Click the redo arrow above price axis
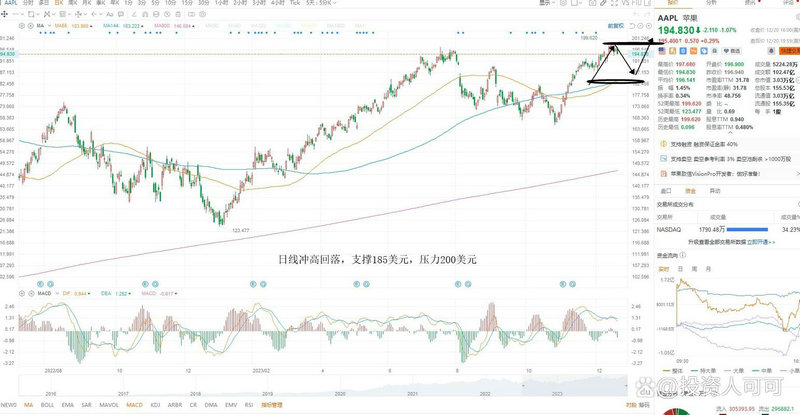This screenshot has height=415, width=800. point(647,14)
